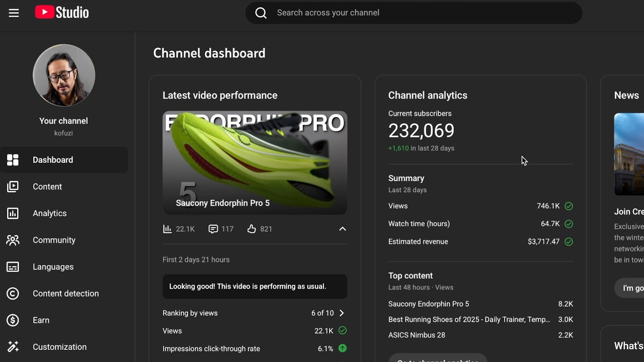
Task: Open Analytics from the sidebar
Action: [64, 213]
